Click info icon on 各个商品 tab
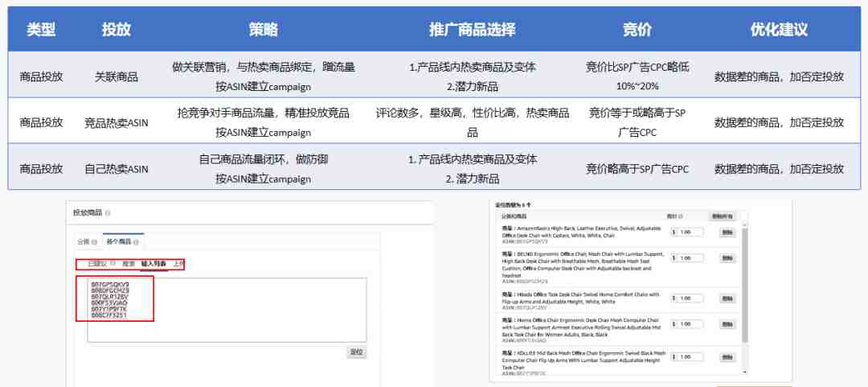Screen dimensions: 868x387 (136, 242)
